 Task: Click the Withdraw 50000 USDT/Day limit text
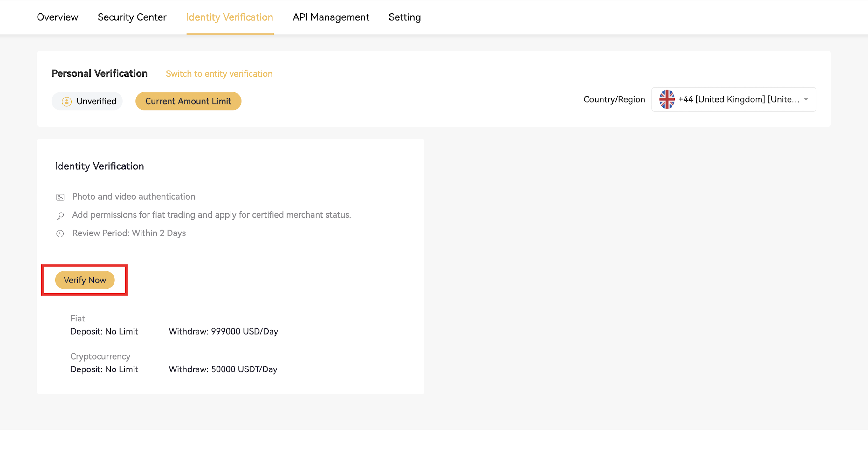pyautogui.click(x=223, y=369)
